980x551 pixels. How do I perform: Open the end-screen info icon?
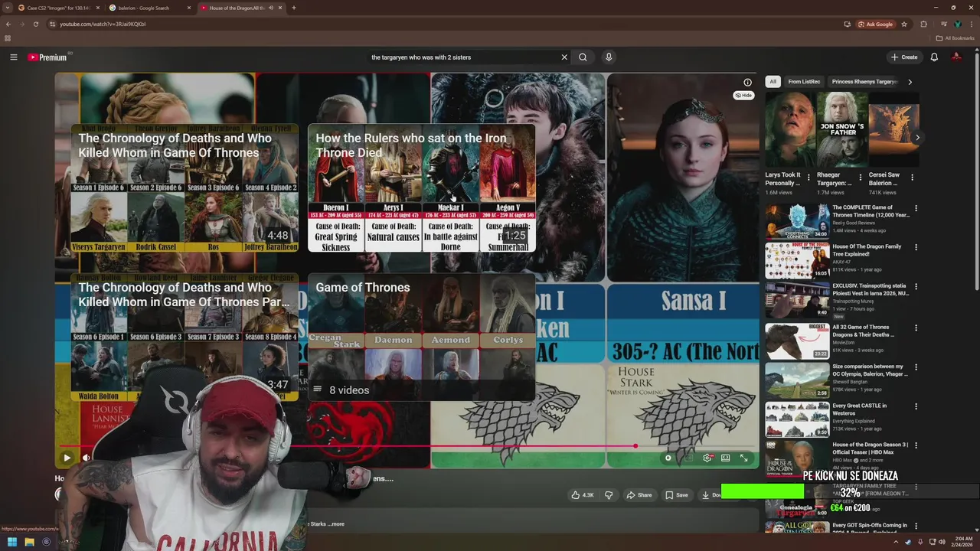pyautogui.click(x=747, y=82)
